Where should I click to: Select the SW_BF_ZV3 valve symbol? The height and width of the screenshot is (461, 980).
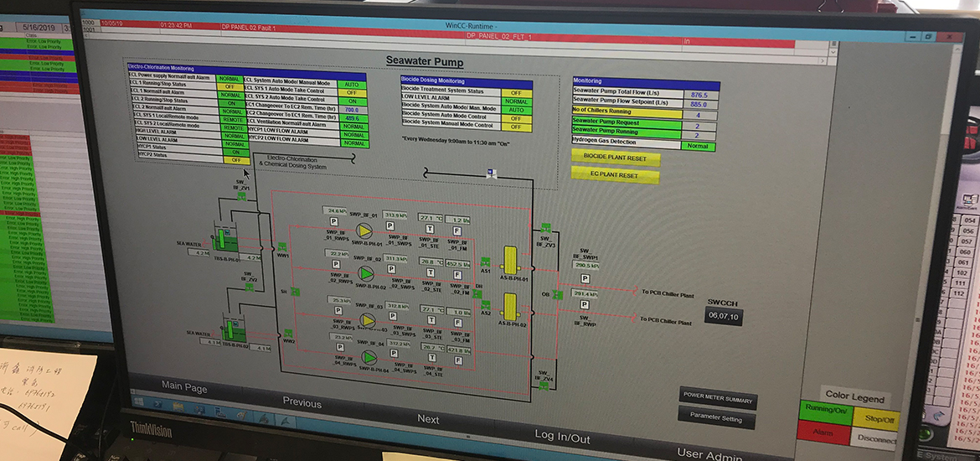[546, 228]
